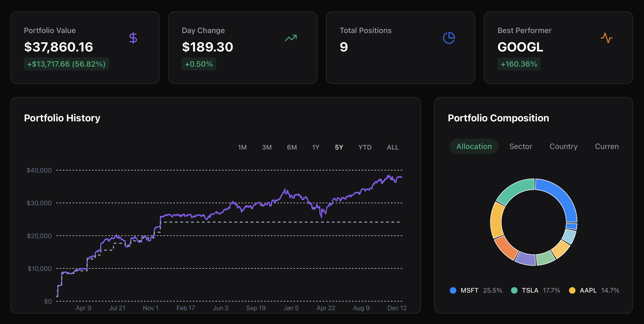
Task: Click the Dec 12 axis label on the history chart
Action: pos(397,308)
